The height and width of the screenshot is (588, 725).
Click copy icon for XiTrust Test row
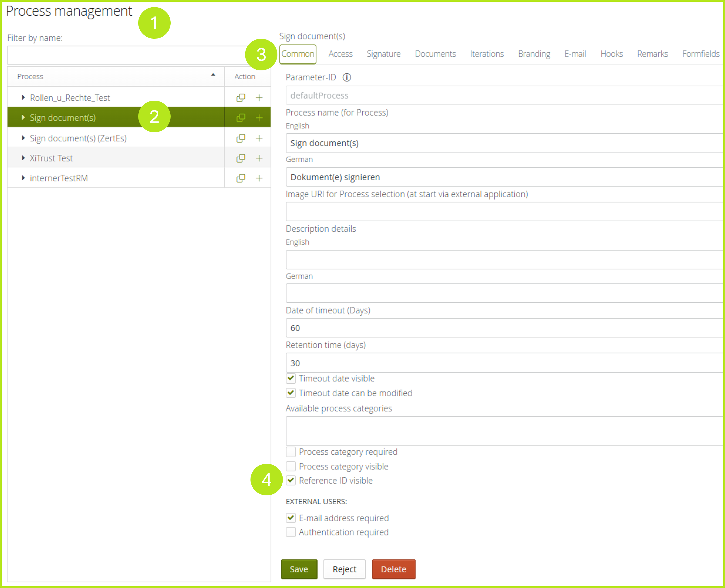pyautogui.click(x=241, y=158)
